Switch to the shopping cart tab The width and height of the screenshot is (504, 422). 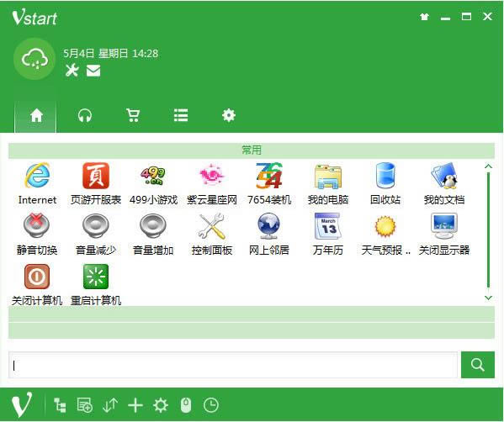click(133, 115)
